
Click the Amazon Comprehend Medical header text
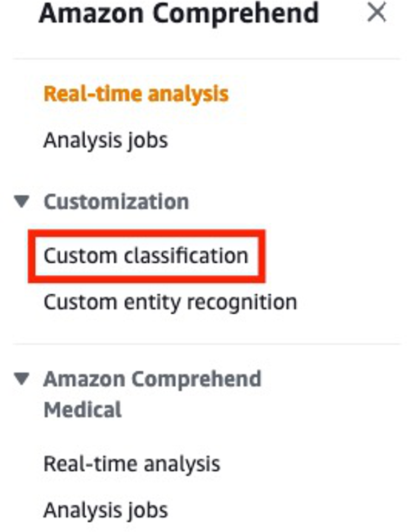[x=152, y=378]
